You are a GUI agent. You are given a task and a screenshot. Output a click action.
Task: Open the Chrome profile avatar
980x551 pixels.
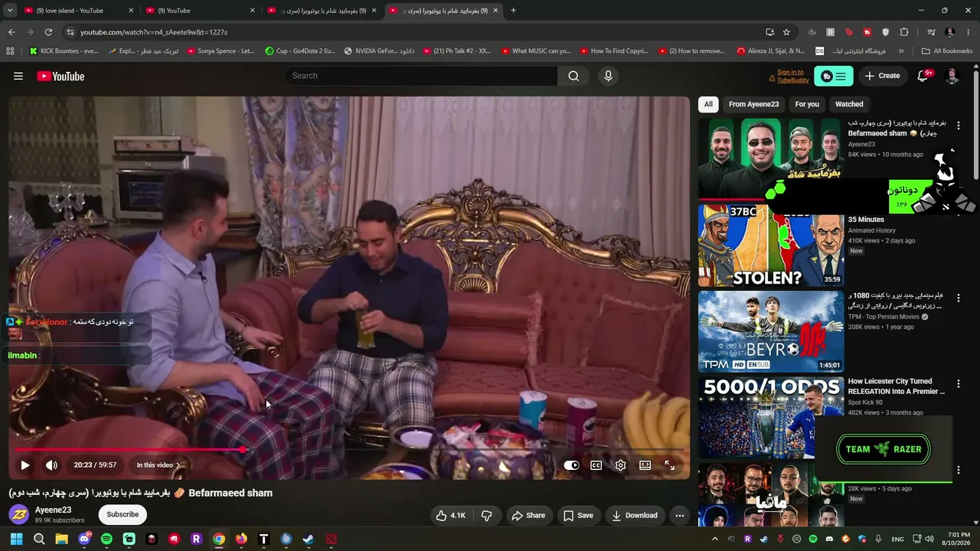[950, 32]
